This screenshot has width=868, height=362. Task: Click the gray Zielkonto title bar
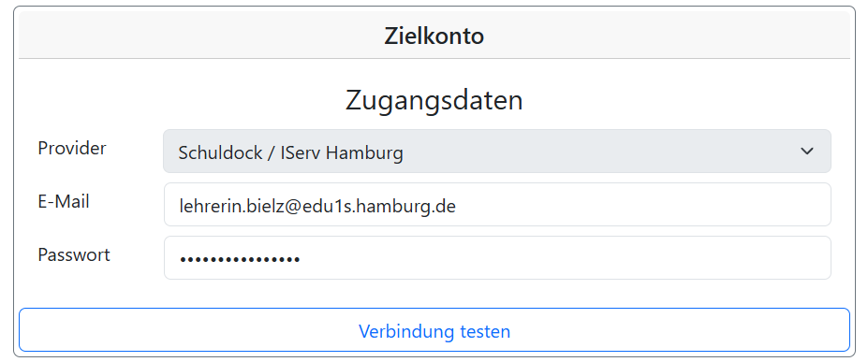pyautogui.click(x=434, y=35)
